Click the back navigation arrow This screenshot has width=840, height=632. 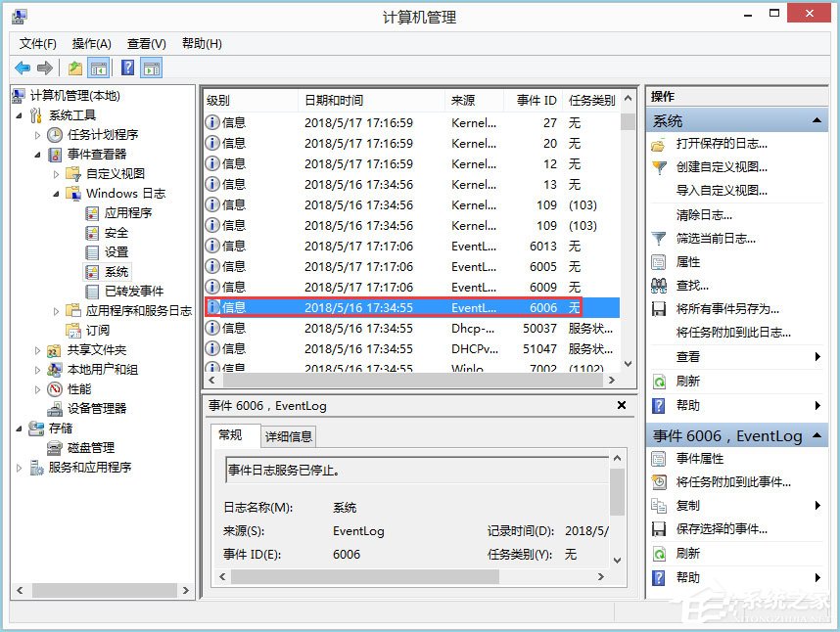point(21,67)
